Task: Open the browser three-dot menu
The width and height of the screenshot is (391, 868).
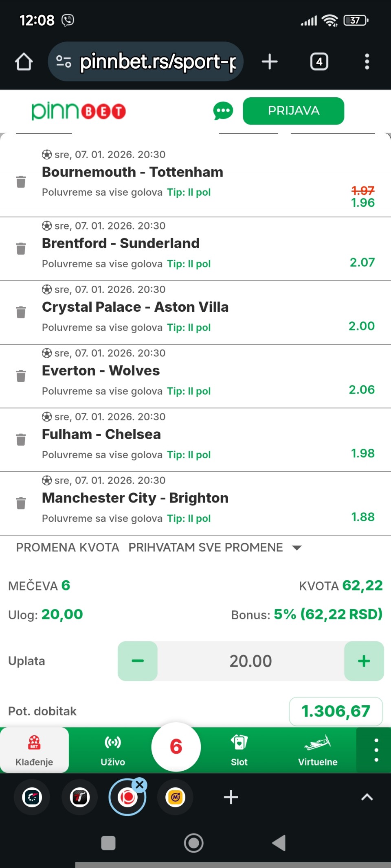Action: (367, 62)
